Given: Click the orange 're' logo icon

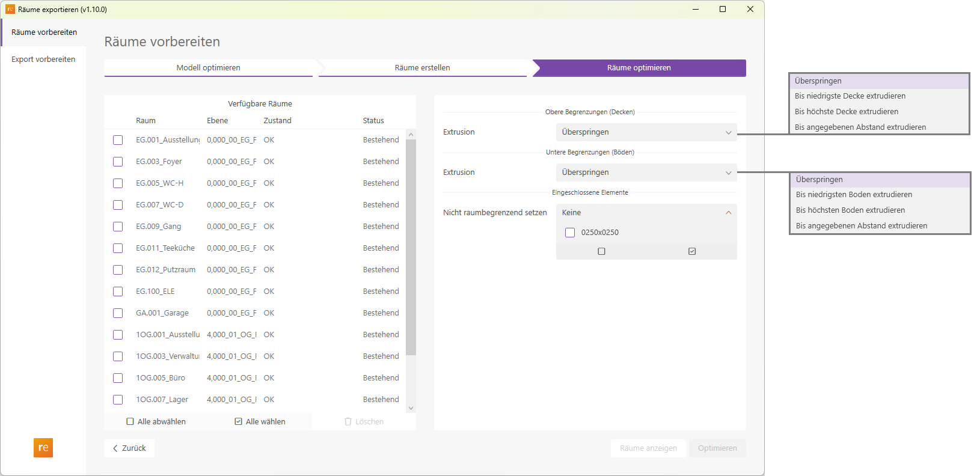Looking at the screenshot, I should point(43,448).
